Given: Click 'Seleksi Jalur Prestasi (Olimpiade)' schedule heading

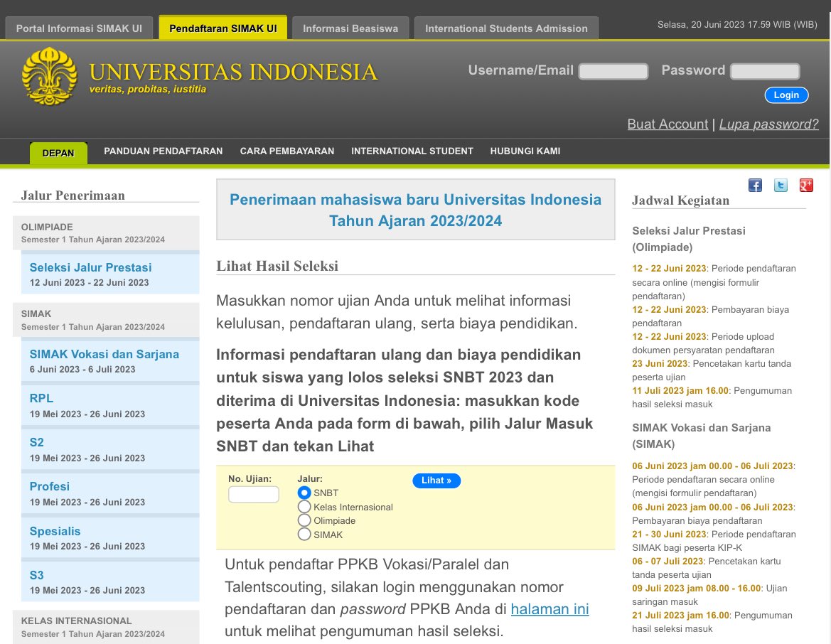Looking at the screenshot, I should [688, 239].
